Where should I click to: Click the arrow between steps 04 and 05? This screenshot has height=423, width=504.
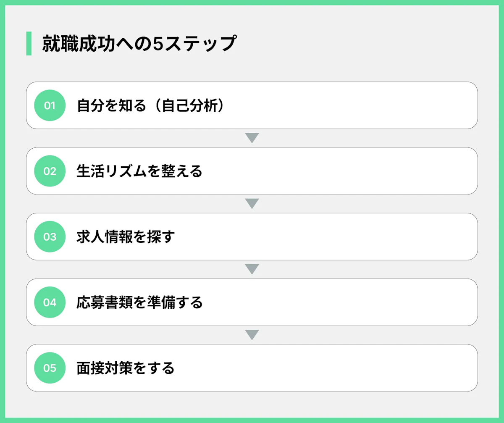(x=252, y=335)
